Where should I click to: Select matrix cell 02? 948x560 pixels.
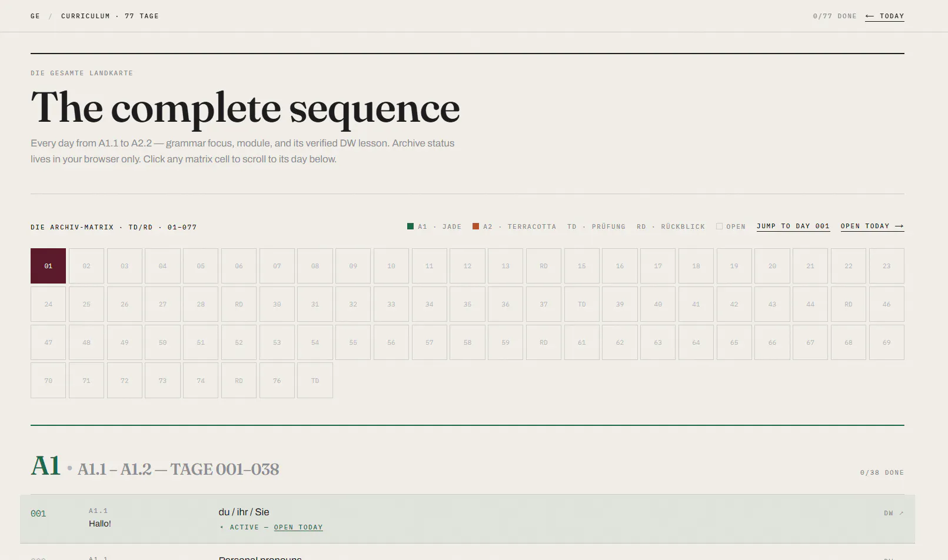click(x=87, y=266)
